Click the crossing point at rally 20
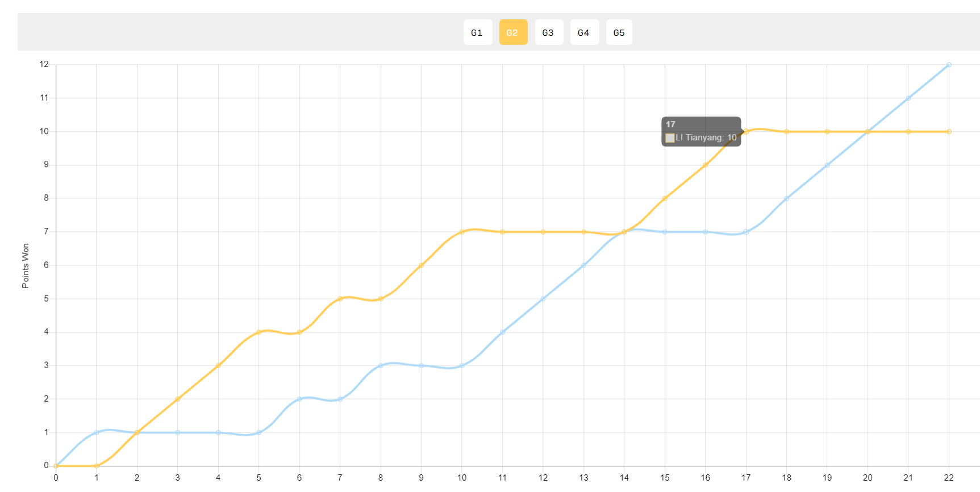Screen dimensions: 980x492 coord(868,132)
